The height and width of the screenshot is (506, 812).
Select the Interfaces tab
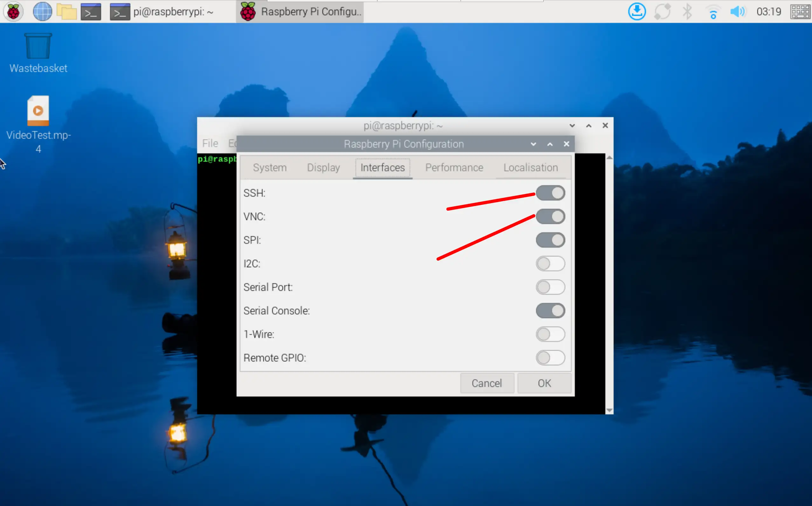(x=382, y=167)
